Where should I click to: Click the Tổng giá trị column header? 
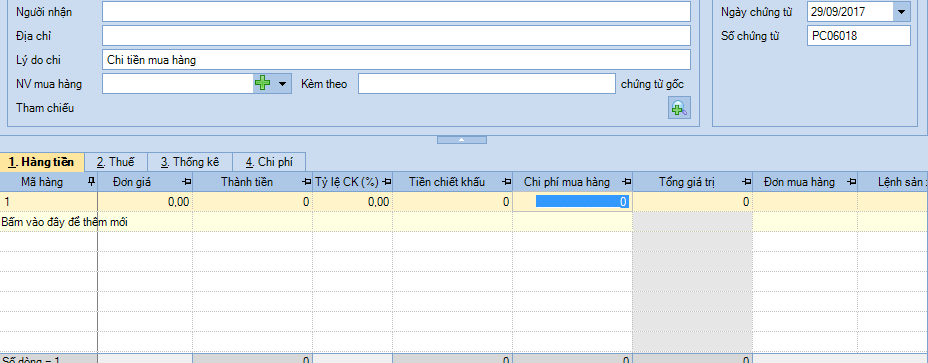pos(693,182)
